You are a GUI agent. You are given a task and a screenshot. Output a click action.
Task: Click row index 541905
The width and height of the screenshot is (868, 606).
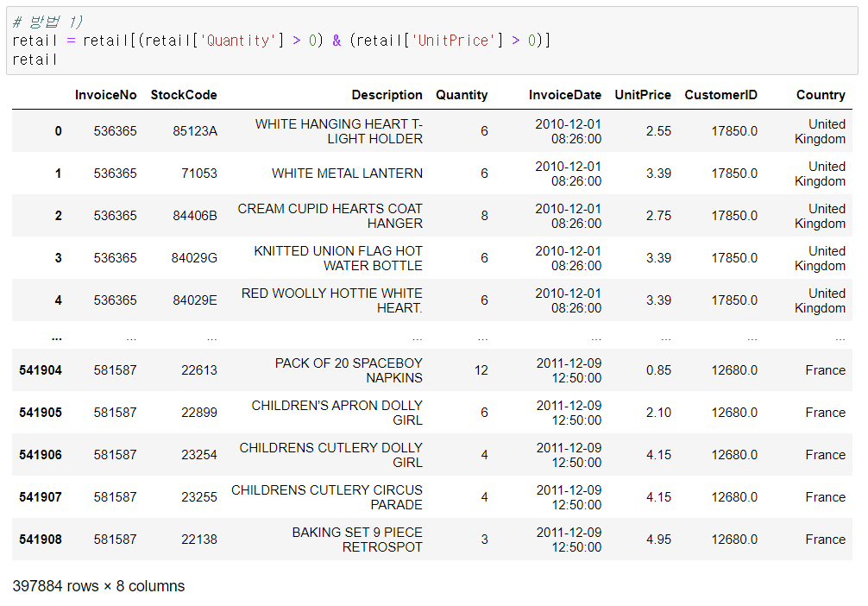pyautogui.click(x=41, y=413)
